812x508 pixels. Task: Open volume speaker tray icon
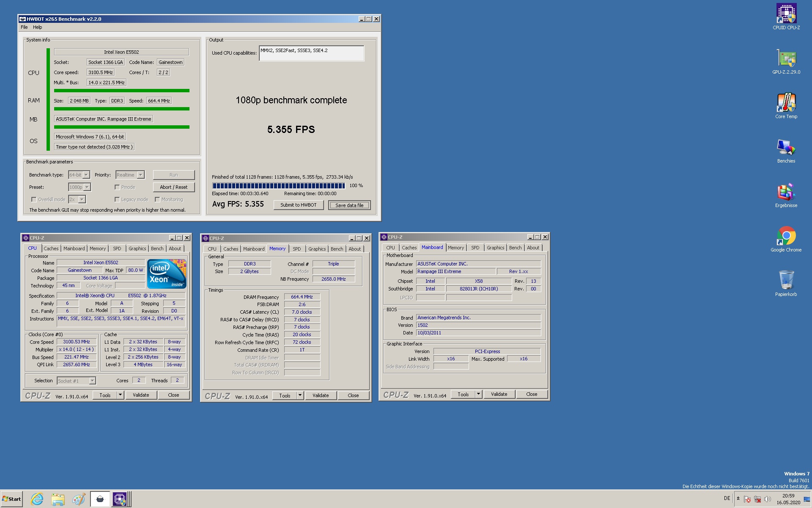click(x=768, y=499)
